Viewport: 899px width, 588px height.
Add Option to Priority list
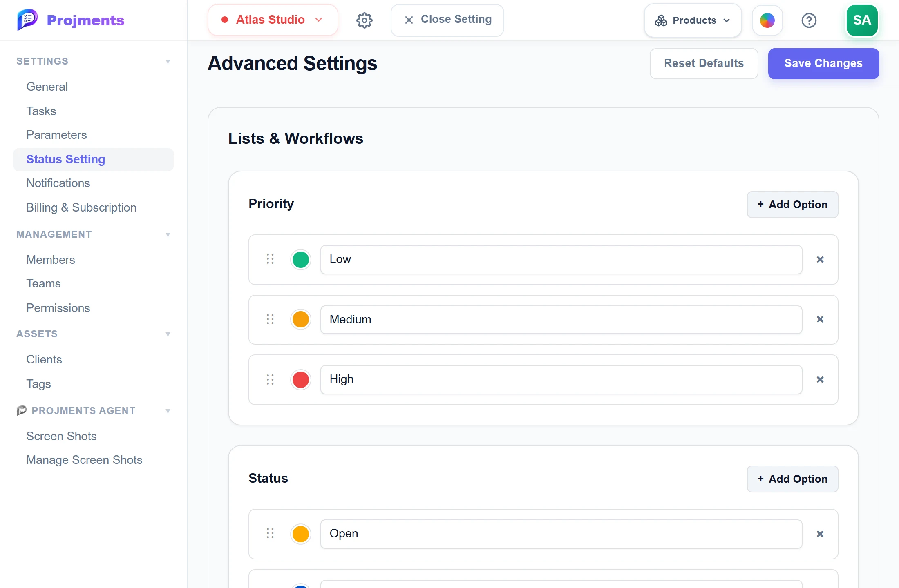[792, 205]
